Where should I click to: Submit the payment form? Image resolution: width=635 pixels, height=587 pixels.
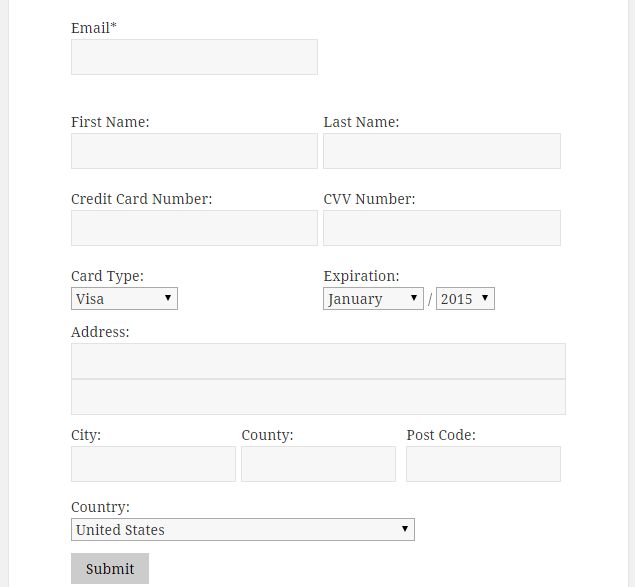110,568
